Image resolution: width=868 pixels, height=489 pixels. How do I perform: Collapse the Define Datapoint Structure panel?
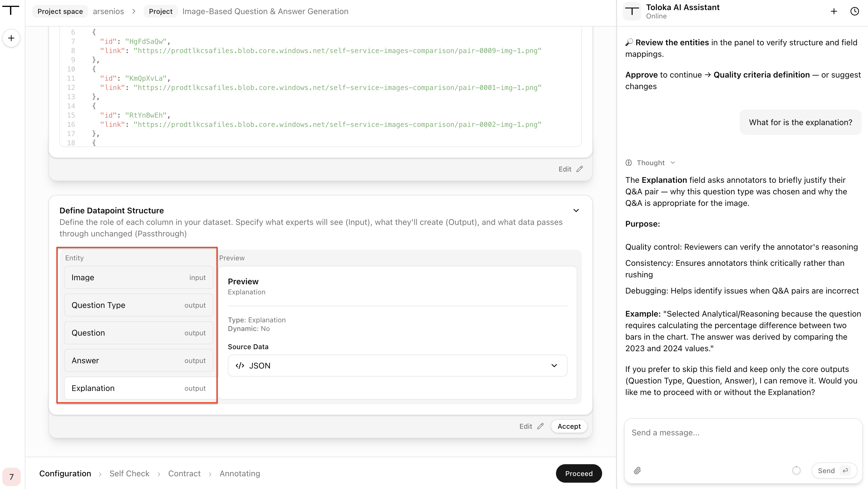[576, 211]
